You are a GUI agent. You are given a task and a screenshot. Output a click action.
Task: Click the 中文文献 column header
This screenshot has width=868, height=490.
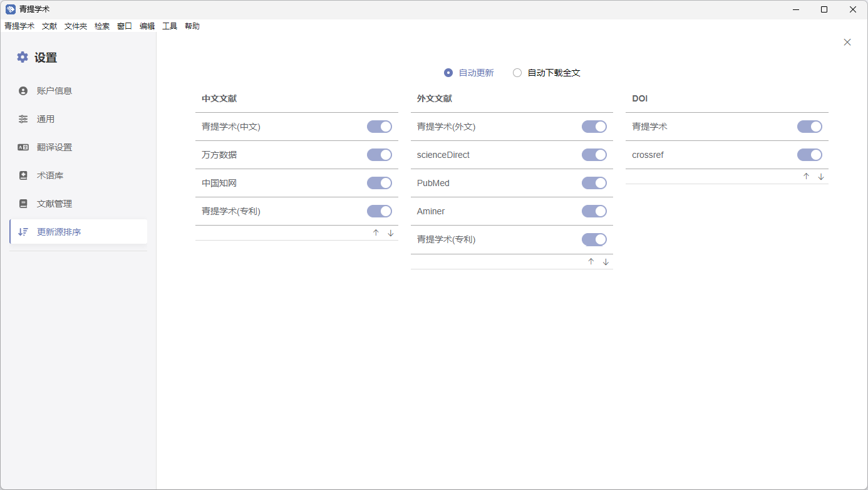[219, 98]
